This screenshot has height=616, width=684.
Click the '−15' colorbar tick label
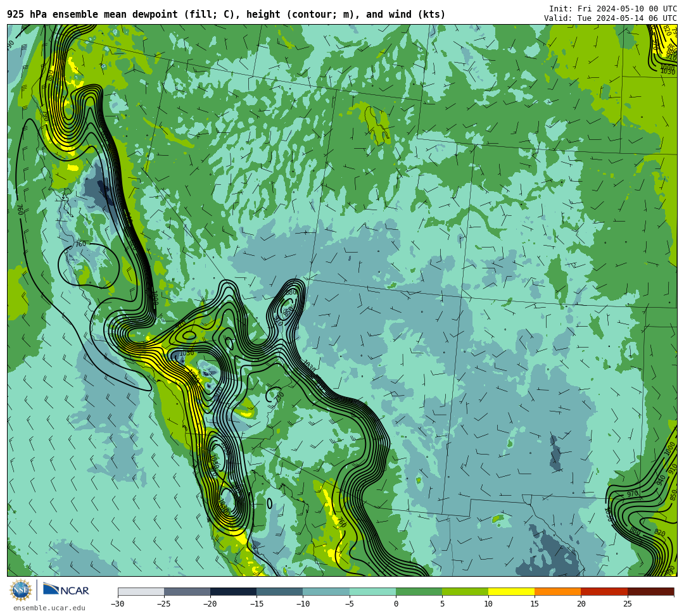pos(256,604)
